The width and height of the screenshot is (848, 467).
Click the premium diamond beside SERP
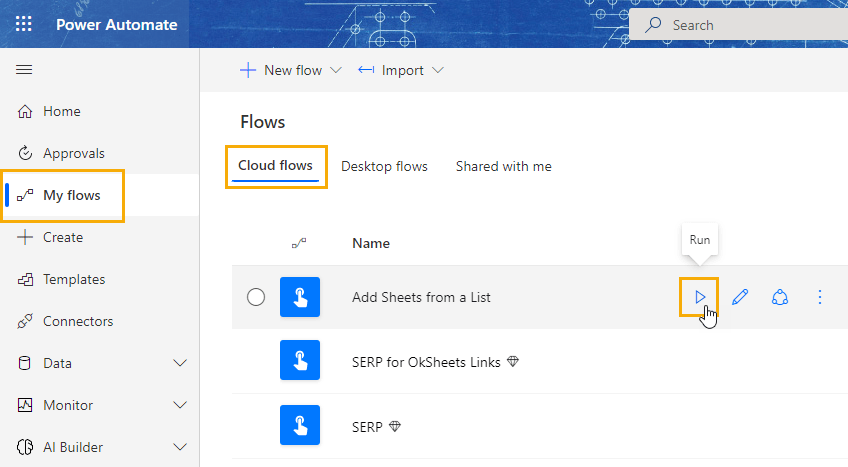395,426
